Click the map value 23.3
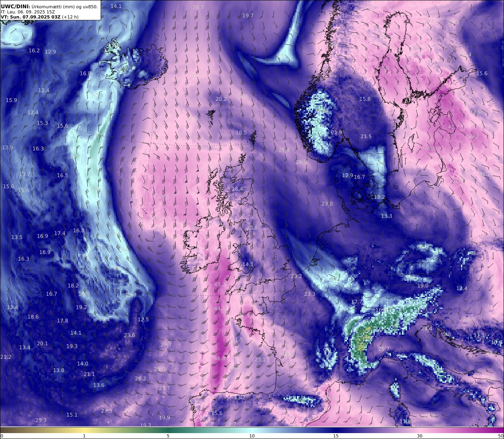The height and width of the screenshot is (439, 504). point(310,294)
